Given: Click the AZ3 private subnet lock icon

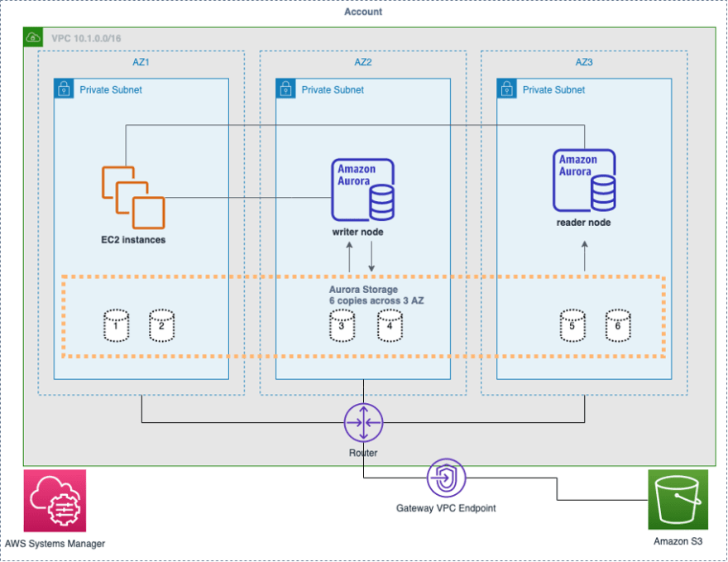Looking at the screenshot, I should [507, 89].
